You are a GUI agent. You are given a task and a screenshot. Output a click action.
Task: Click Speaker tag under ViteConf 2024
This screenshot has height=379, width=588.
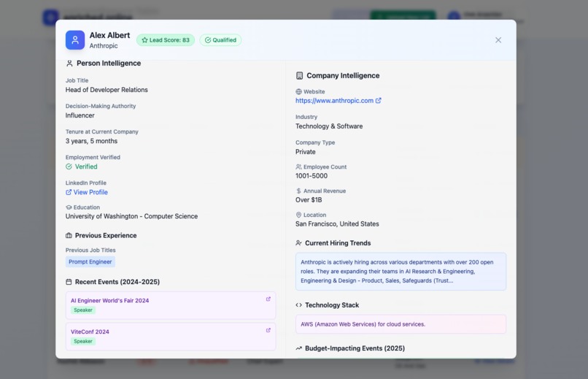pos(83,341)
